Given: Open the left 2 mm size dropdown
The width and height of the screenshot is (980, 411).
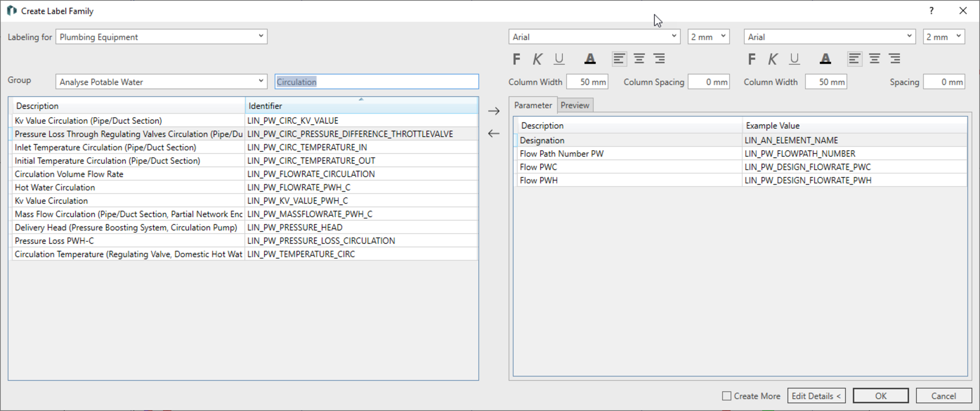Looking at the screenshot, I should tap(708, 37).
